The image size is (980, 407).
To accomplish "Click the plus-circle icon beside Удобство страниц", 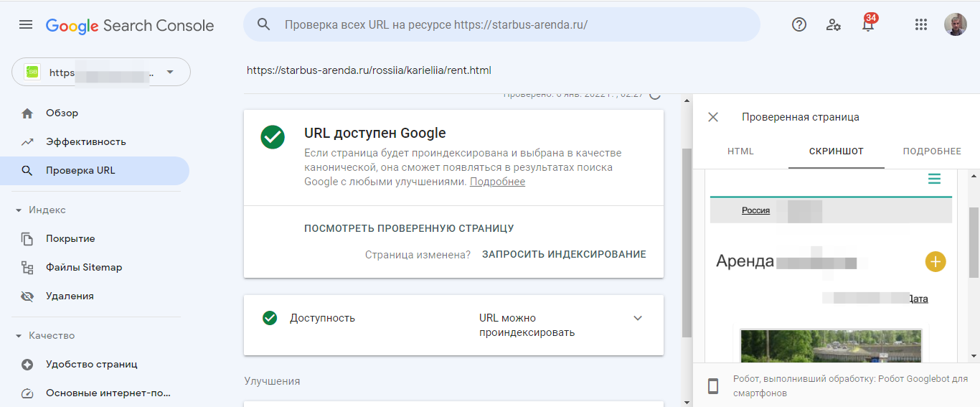I will coord(27,365).
